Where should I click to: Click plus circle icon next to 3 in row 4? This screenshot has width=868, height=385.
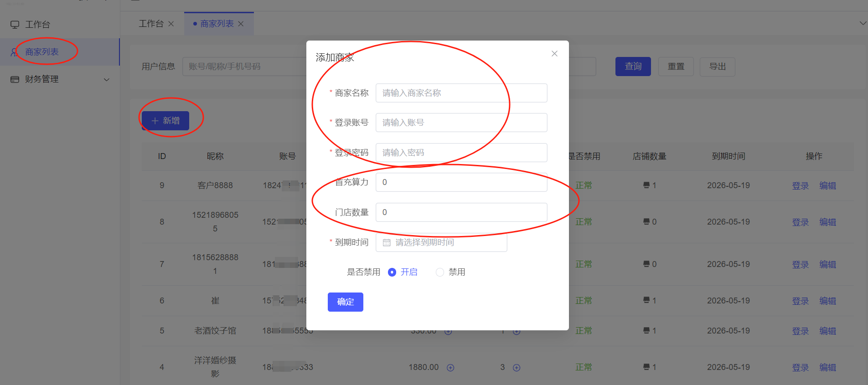tap(517, 368)
